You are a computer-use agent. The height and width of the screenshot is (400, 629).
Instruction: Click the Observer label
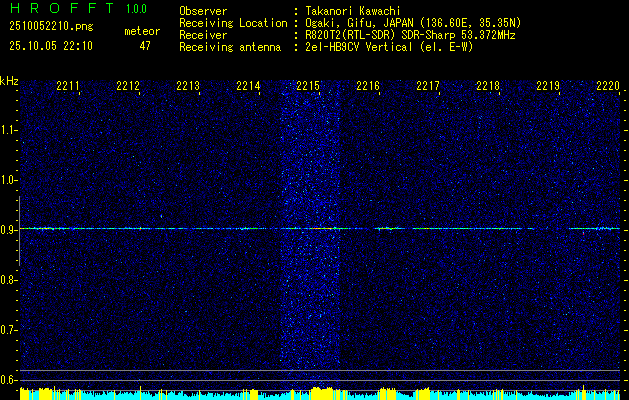203,11
